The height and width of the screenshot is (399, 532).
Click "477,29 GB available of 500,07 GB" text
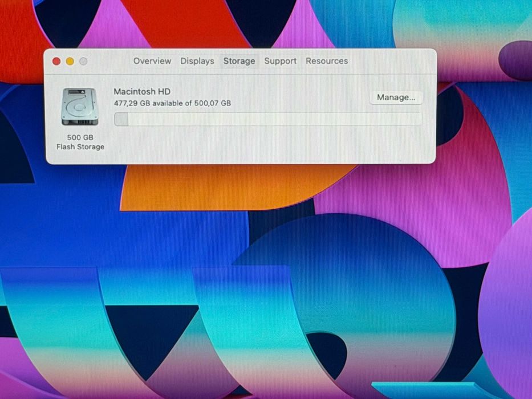tap(172, 103)
